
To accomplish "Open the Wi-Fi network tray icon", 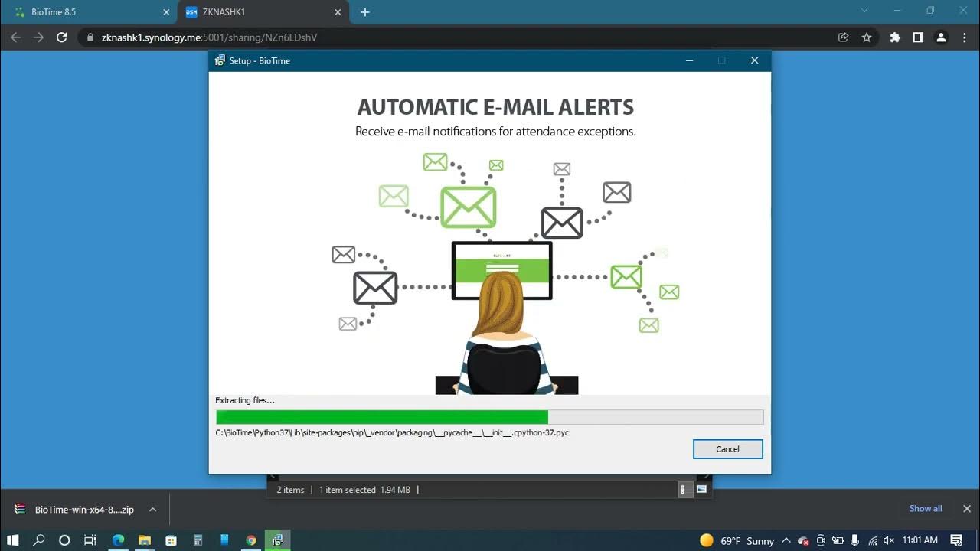I will (872, 540).
